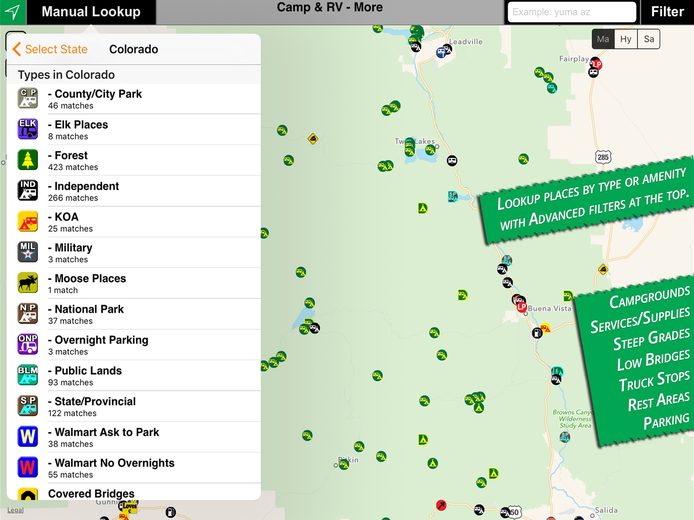Select Overnight Parking, 3 matches
The width and height of the screenshot is (694, 520).
[x=134, y=345]
